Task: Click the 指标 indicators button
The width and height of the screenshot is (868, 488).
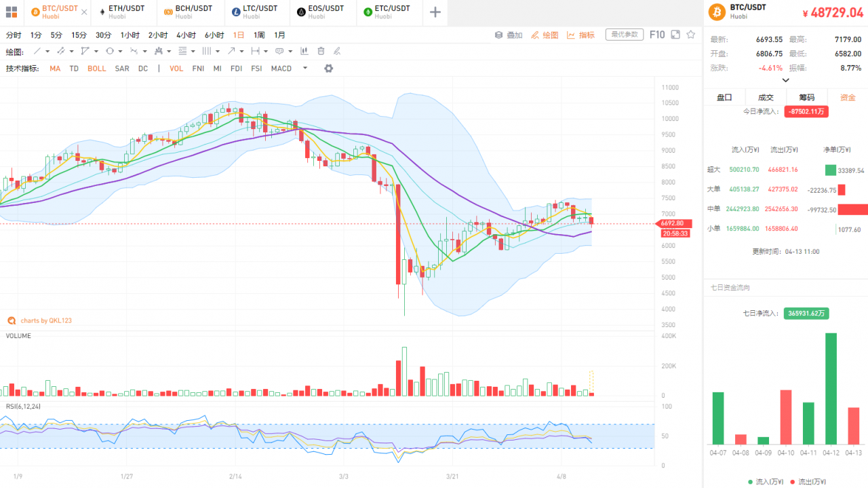Action: pyautogui.click(x=581, y=35)
